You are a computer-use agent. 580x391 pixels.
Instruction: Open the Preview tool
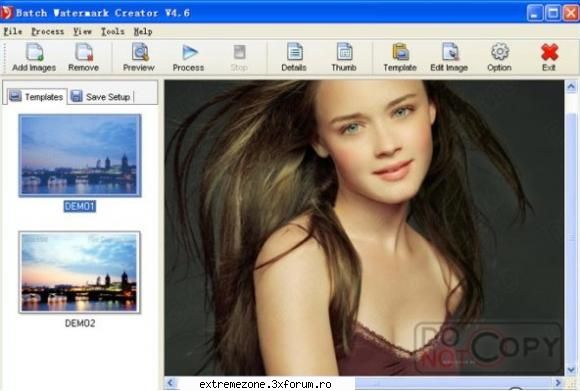[139, 57]
